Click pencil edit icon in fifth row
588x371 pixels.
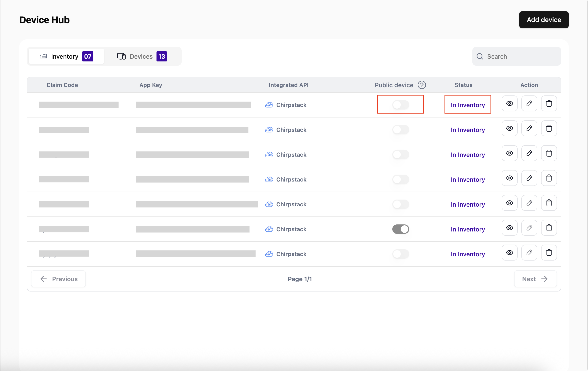pos(529,203)
